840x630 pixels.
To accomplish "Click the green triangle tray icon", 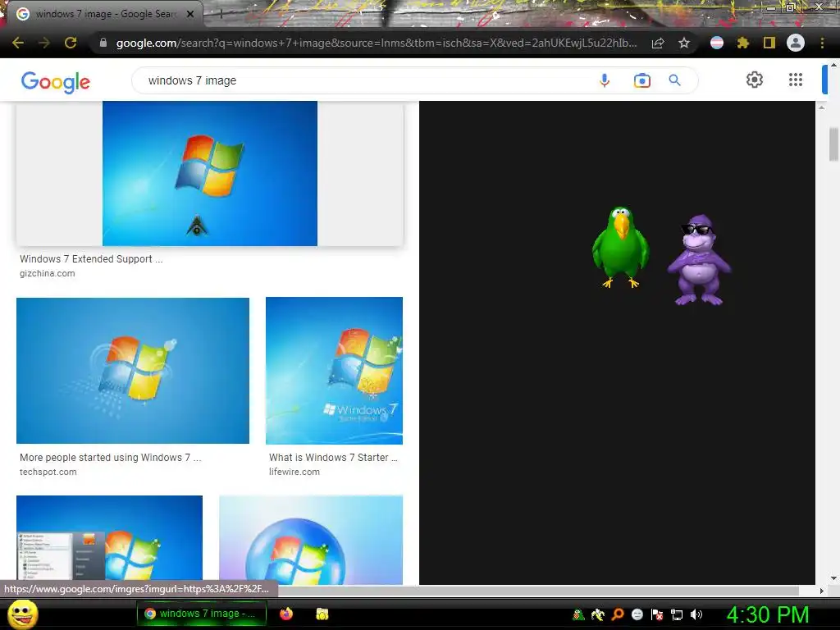I will pos(578,614).
